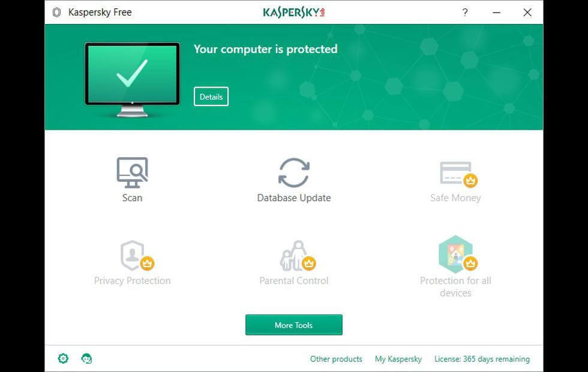Open the Safe Money card icon
Screen dimensions: 588x372
pyautogui.click(x=458, y=175)
